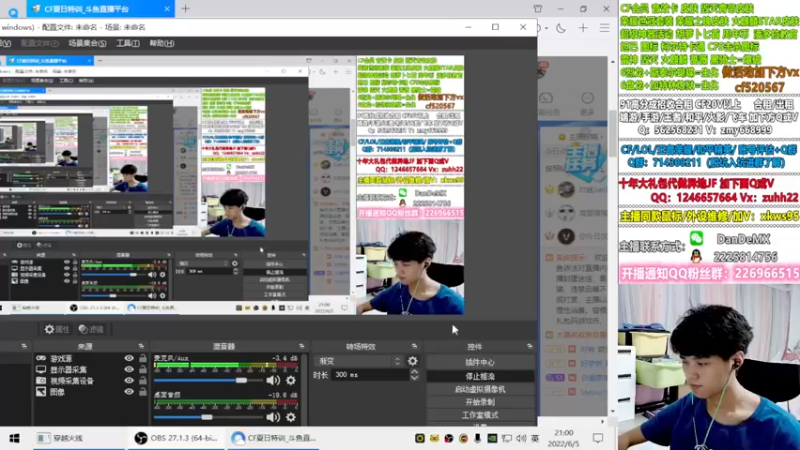Switch input method via 英 indicator
Screen dimensions: 800x450
535,438
